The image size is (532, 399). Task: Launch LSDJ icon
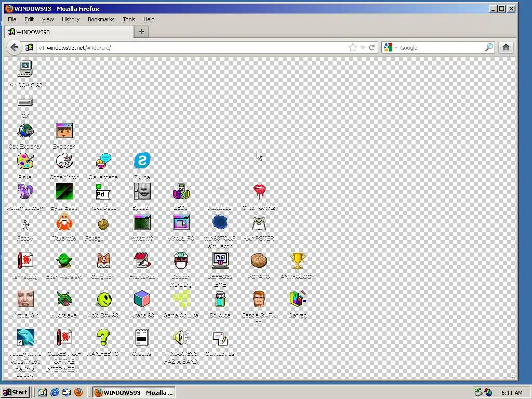pyautogui.click(x=181, y=192)
